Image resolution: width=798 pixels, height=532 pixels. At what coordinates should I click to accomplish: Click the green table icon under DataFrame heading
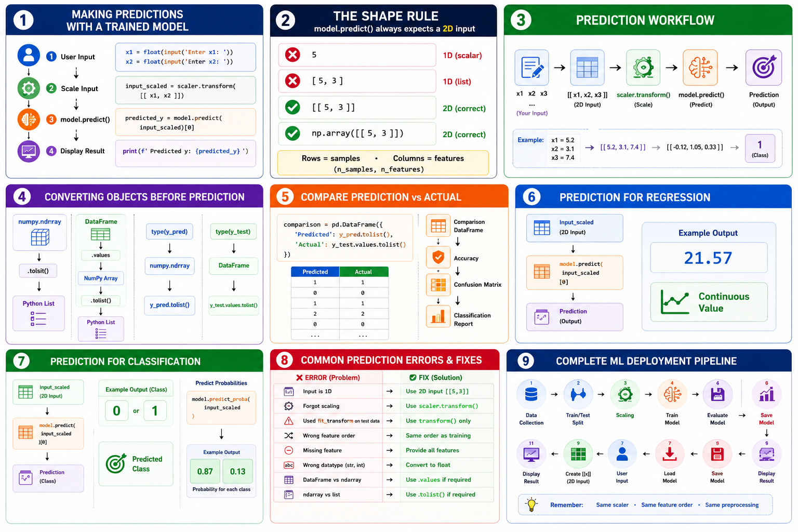click(x=101, y=234)
